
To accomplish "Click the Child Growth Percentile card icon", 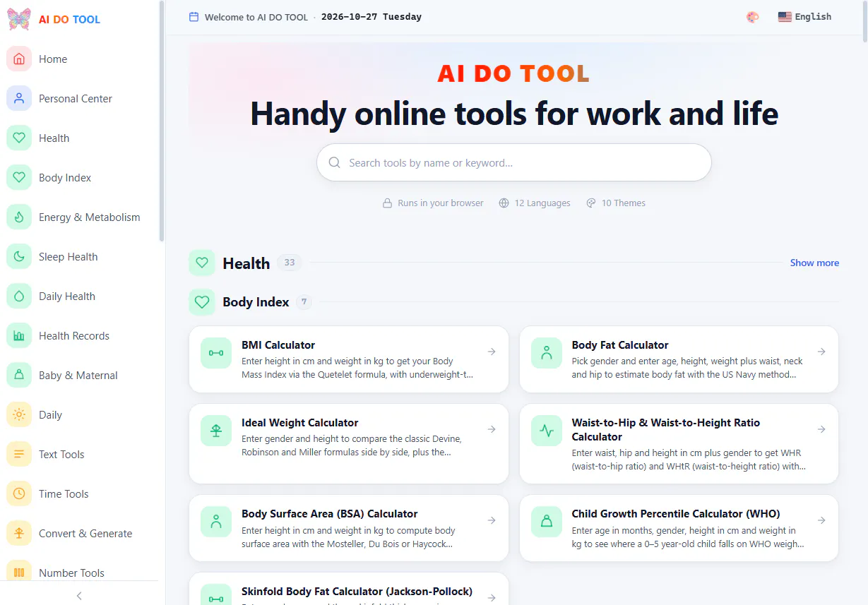I will (547, 521).
